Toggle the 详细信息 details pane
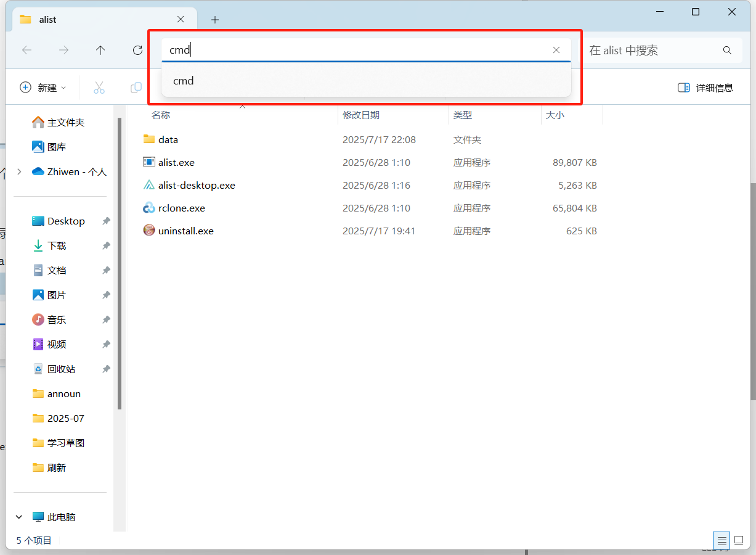The width and height of the screenshot is (756, 555). point(705,88)
